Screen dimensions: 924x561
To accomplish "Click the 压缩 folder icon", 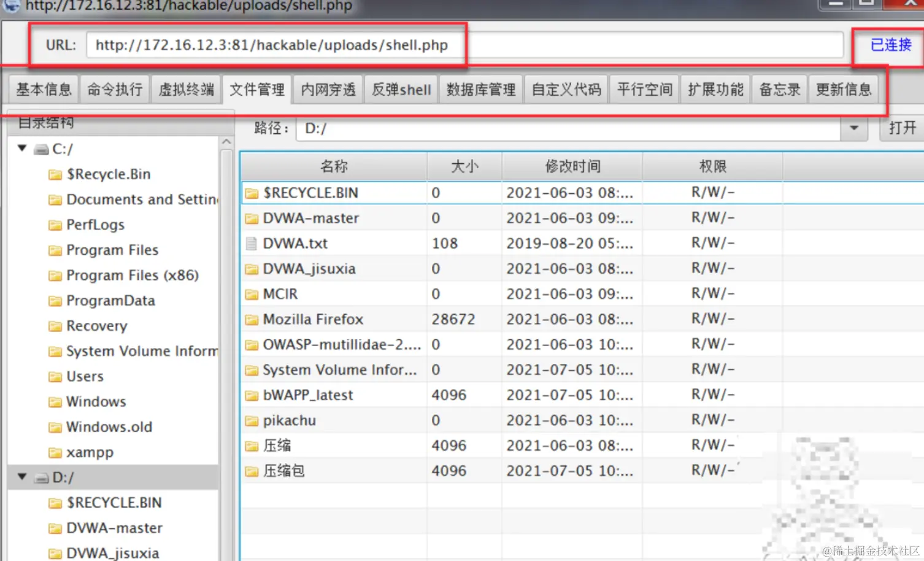I will pos(252,446).
